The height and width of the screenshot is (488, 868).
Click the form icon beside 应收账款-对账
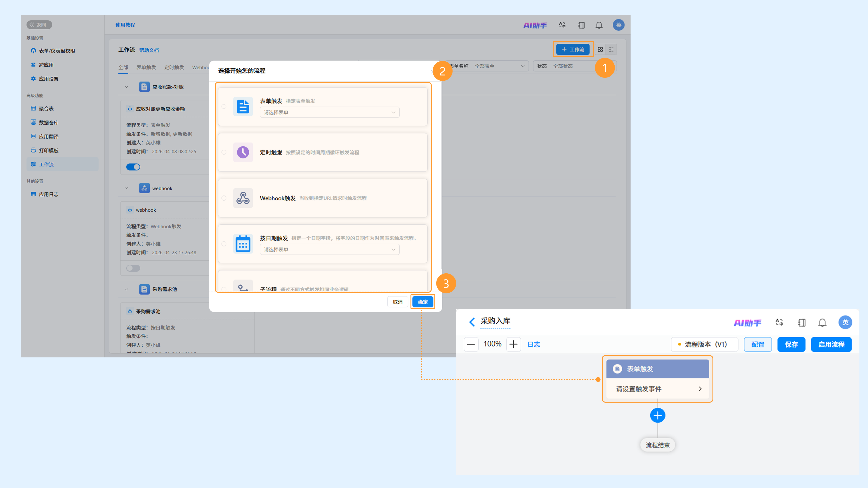point(144,87)
